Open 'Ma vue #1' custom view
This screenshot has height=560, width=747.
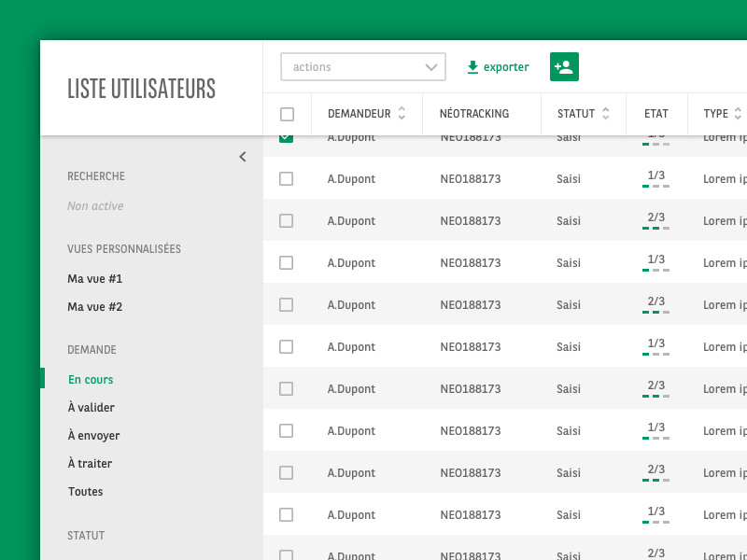click(x=95, y=279)
